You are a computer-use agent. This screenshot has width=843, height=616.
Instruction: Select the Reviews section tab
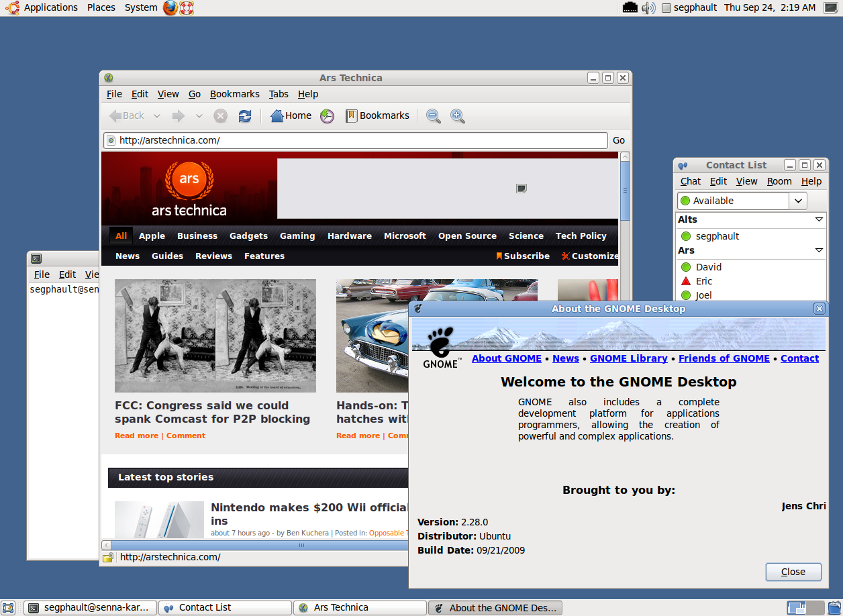coord(213,256)
